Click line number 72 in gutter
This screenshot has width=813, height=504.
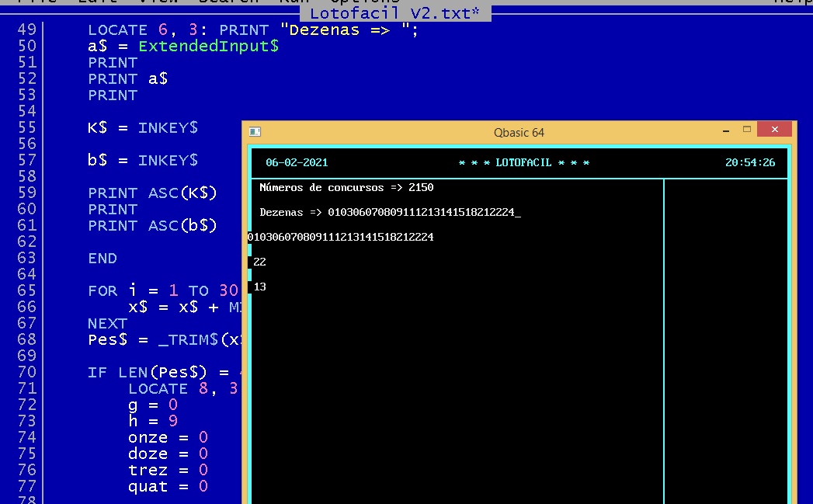click(x=26, y=405)
